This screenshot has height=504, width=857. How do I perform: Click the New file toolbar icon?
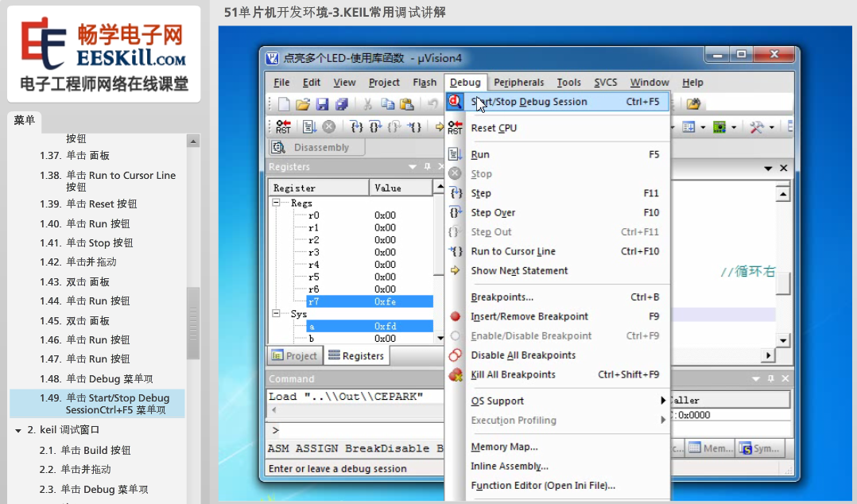pos(285,104)
